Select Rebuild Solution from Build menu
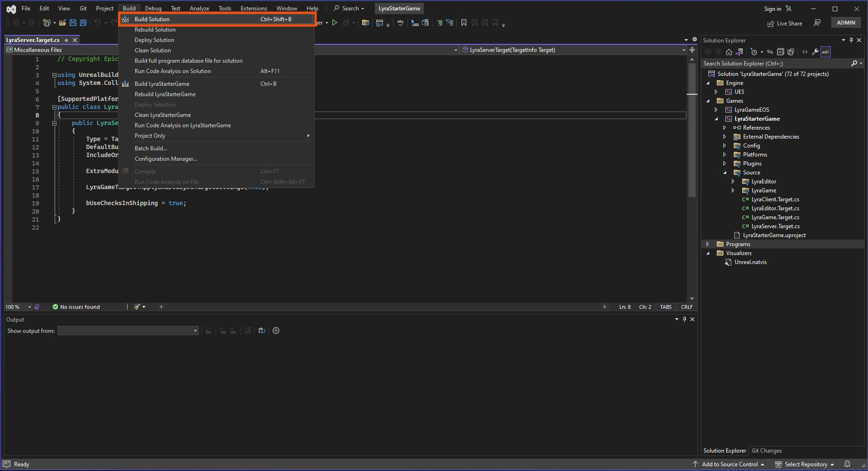Screen dimensions: 868x471 click(155, 30)
